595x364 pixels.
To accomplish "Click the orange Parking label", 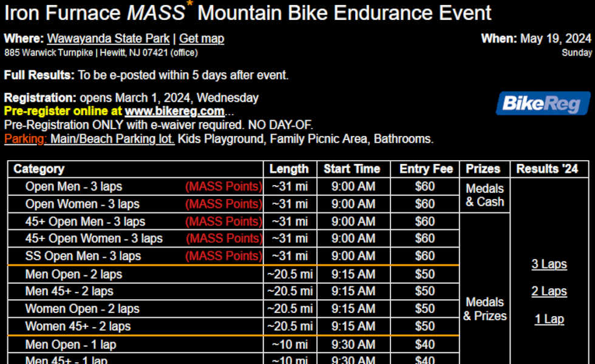I will tap(25, 139).
